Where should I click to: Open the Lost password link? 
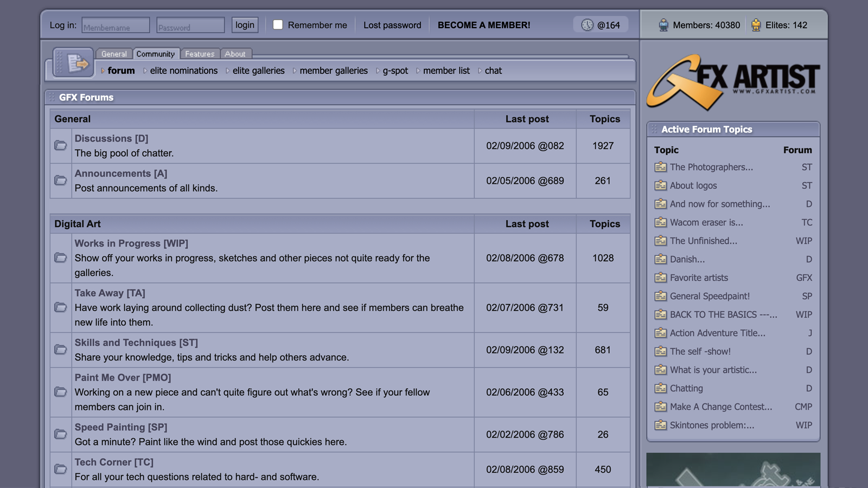392,25
